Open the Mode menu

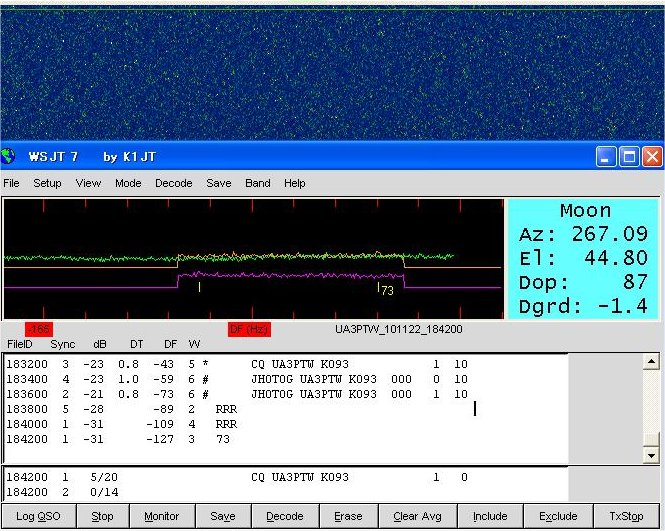click(128, 183)
